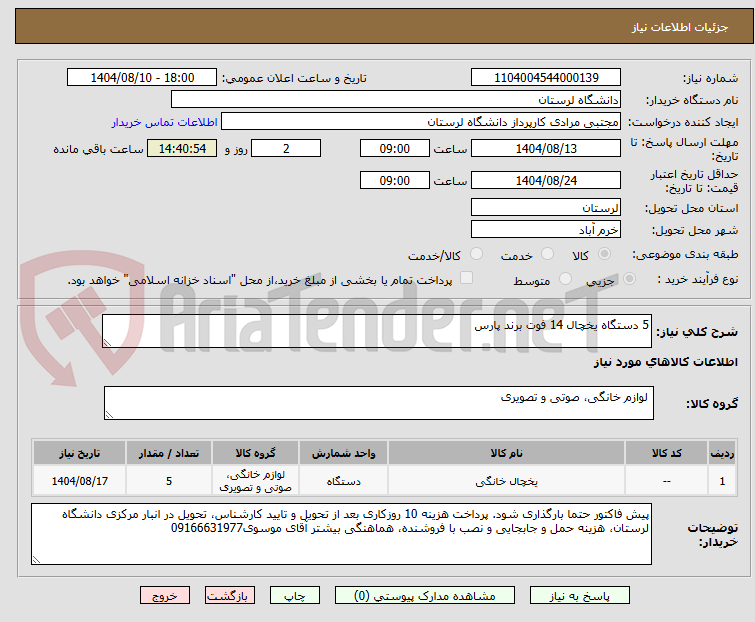
Task: Toggle اسناد خزانه اسلامی payment checkbox
Action: coord(466,278)
